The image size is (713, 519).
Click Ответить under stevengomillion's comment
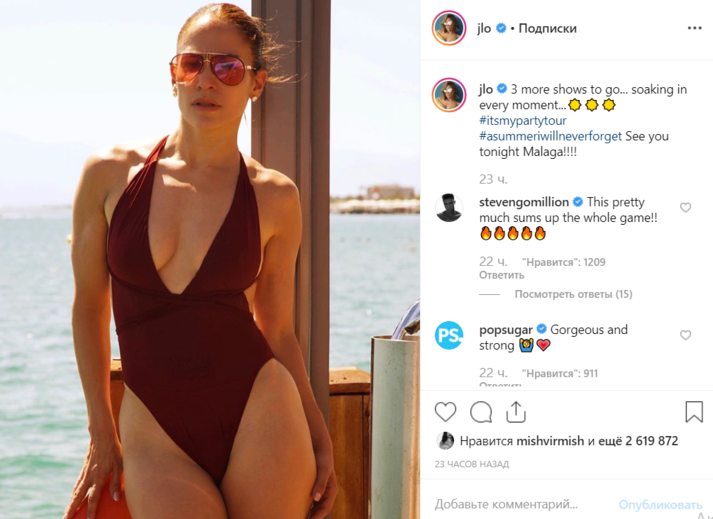pos(502,275)
